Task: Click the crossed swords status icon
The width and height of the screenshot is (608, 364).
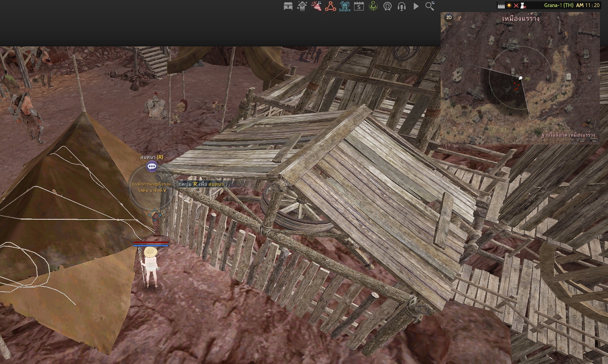Action: click(x=516, y=5)
